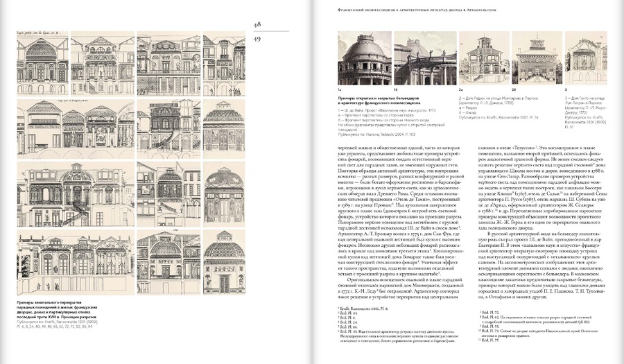Screen dimensions: 624x364
Task: Open wide section drawing in second row, left page
Action: click(x=76, y=128)
